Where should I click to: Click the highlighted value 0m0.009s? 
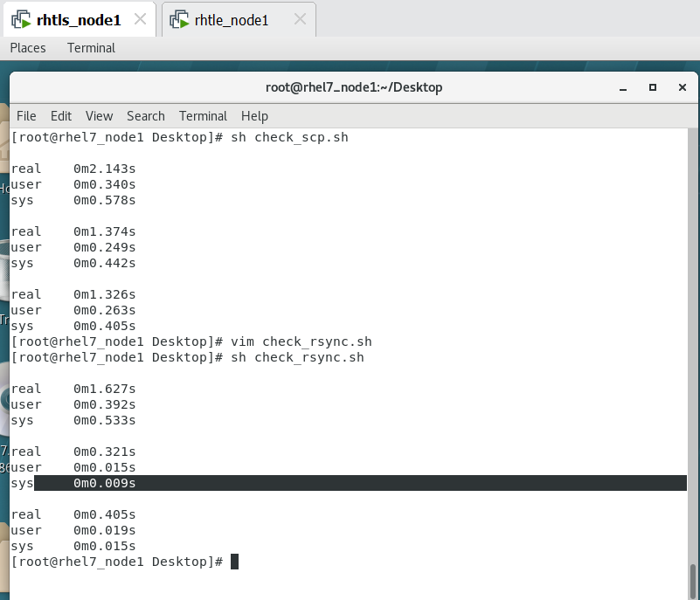tap(105, 483)
